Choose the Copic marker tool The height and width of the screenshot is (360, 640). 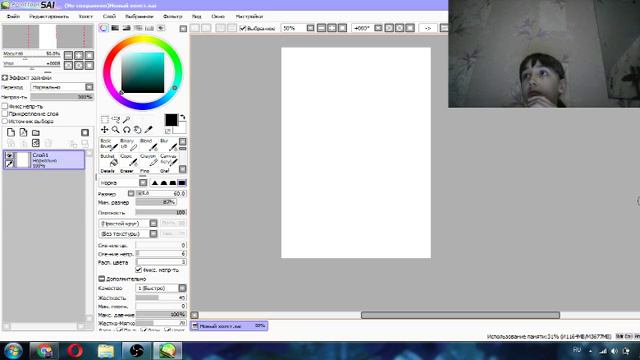[129, 160]
